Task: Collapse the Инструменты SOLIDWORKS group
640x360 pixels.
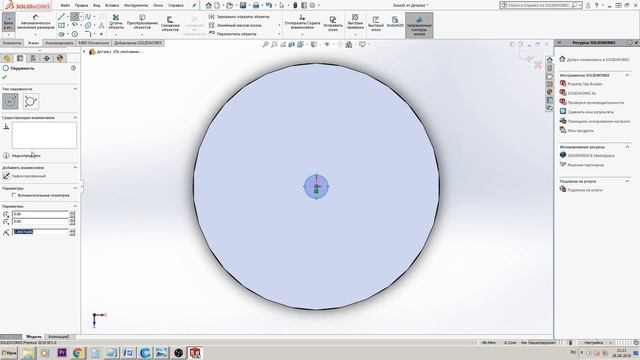Action: pyautogui.click(x=627, y=75)
